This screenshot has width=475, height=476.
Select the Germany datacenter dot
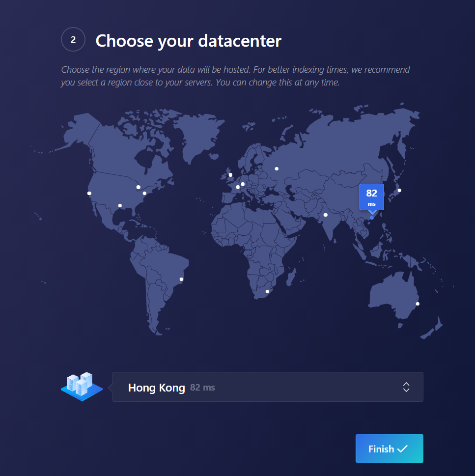click(x=243, y=184)
